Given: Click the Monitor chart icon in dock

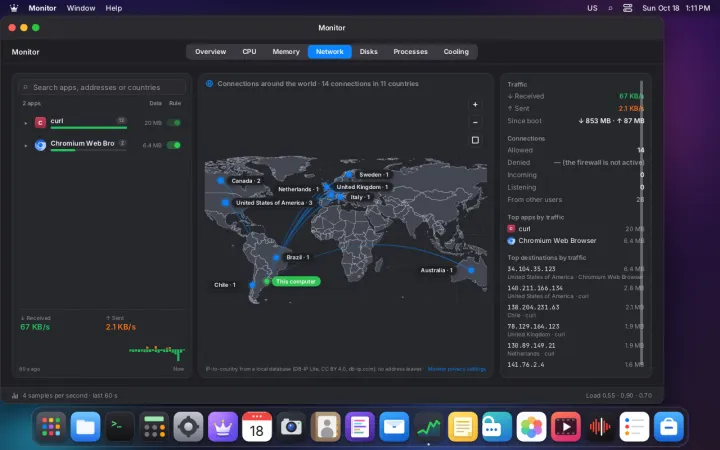Looking at the screenshot, I should click(428, 427).
